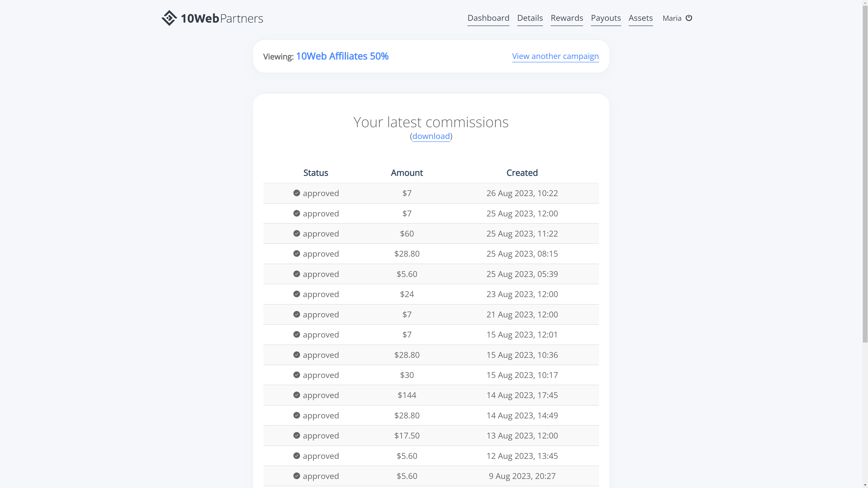Open the 10Web Affiliates 50% campaign link
868x488 pixels.
(342, 56)
